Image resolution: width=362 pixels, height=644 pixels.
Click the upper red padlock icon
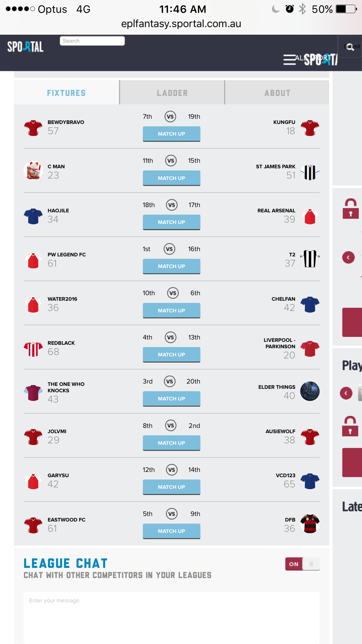(351, 209)
